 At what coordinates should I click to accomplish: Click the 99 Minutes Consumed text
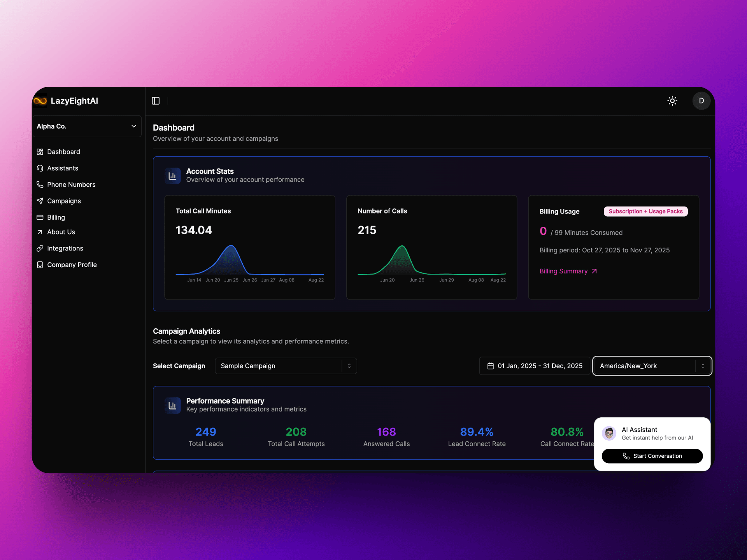tap(586, 233)
